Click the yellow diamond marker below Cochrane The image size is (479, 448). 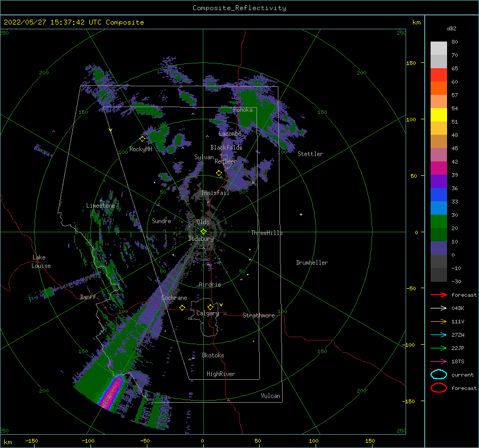pos(183,307)
